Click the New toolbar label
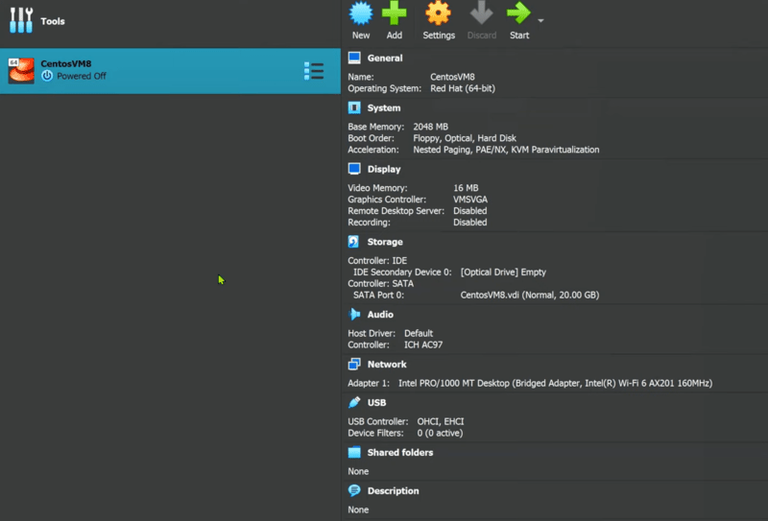768x521 pixels. tap(361, 35)
